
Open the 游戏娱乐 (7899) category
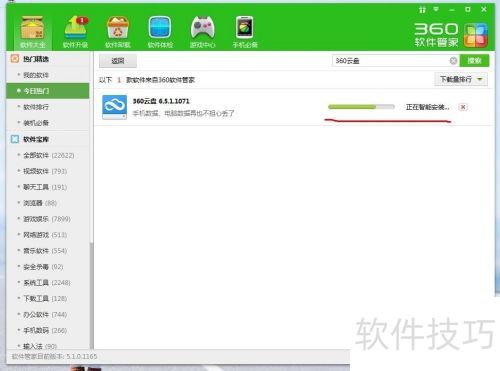pyautogui.click(x=48, y=219)
